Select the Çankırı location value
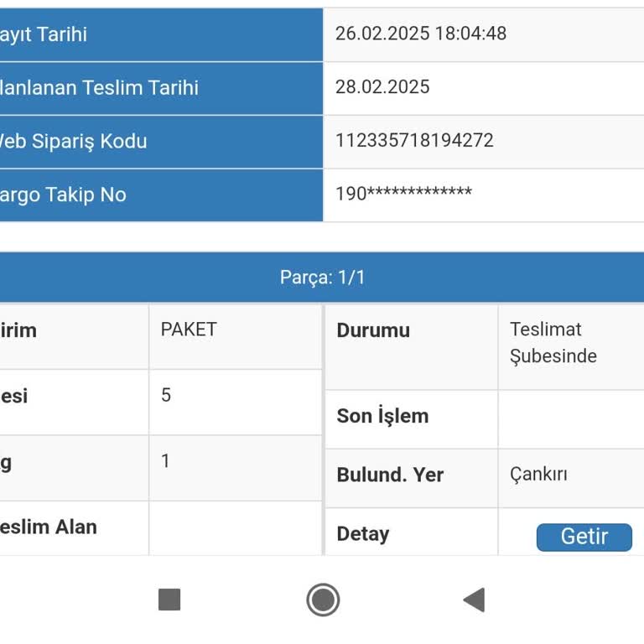This screenshot has width=644, height=644. pos(538,475)
